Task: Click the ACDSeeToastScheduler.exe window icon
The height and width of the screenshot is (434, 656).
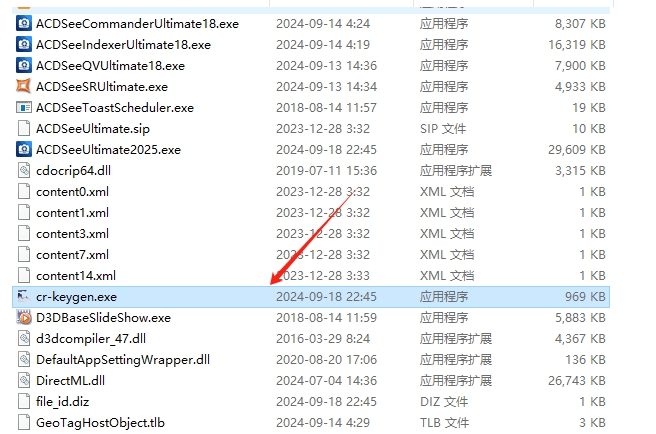Action: [x=24, y=108]
